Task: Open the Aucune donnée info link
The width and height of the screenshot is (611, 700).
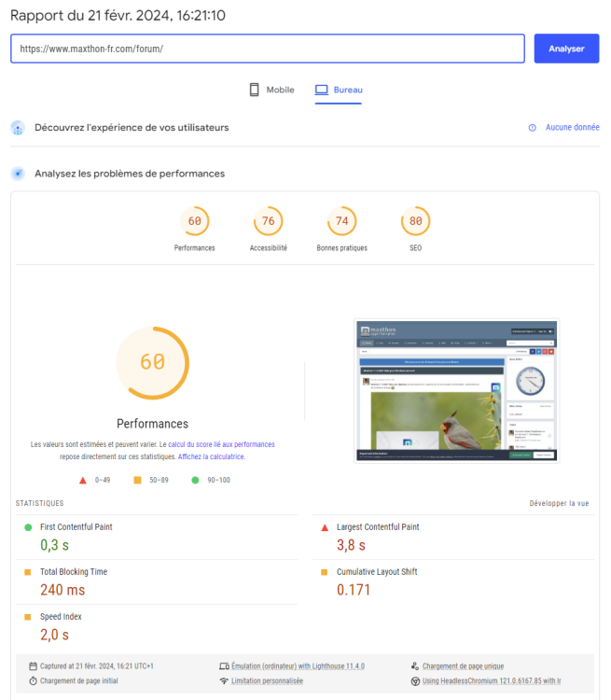Action: pos(572,128)
